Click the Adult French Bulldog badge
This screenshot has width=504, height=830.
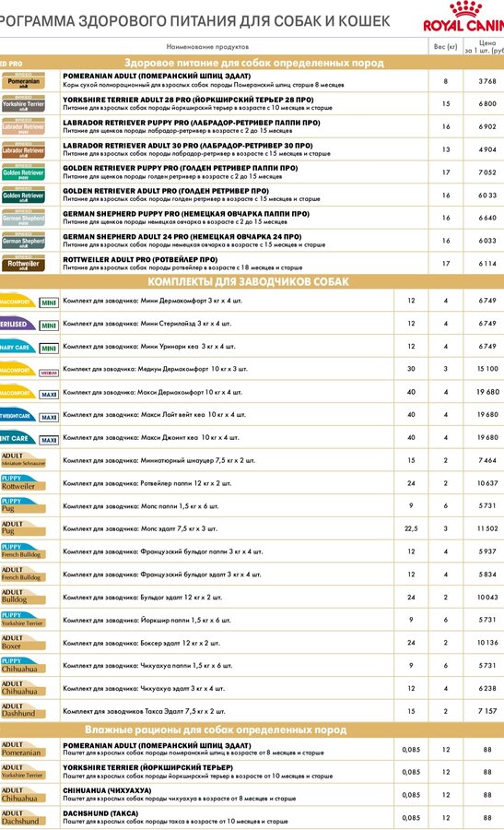23,574
